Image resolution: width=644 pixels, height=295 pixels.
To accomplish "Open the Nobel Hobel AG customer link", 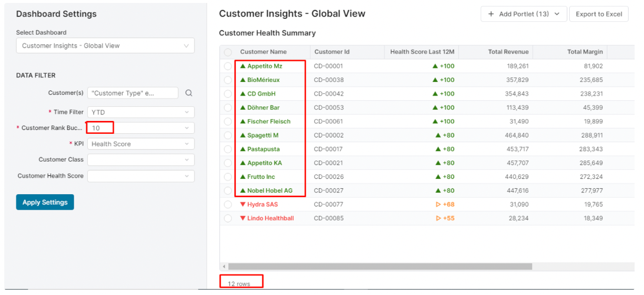I will (x=270, y=191).
